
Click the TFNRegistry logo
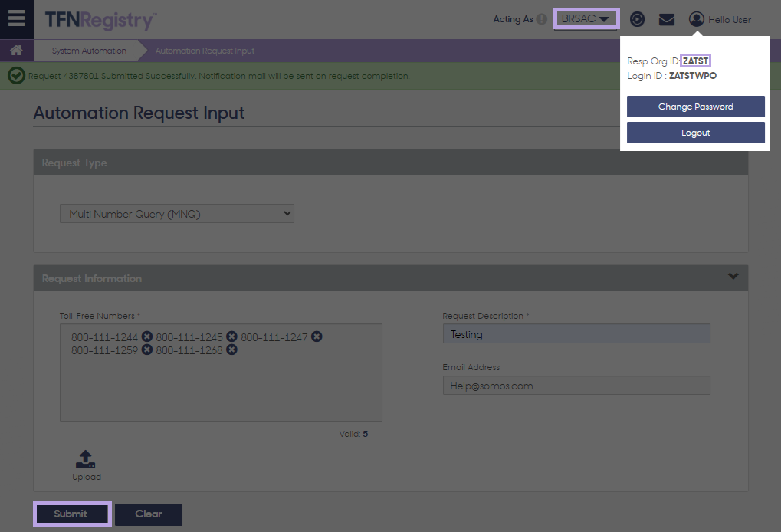100,20
